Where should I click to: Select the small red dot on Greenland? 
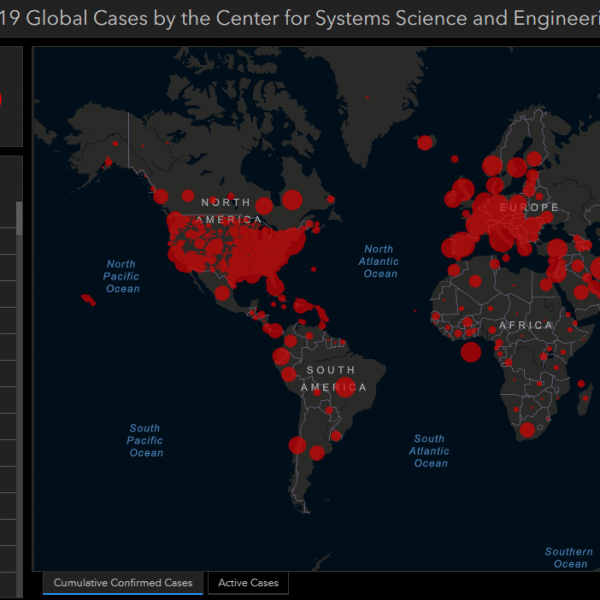[x=367, y=98]
